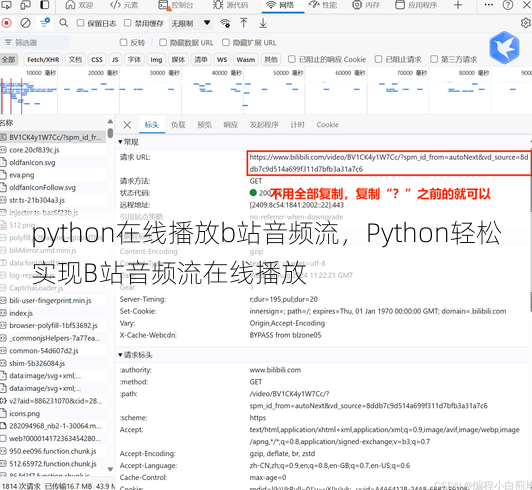Open network settings gear icon
This screenshot has width=532, height=490.
526,23
